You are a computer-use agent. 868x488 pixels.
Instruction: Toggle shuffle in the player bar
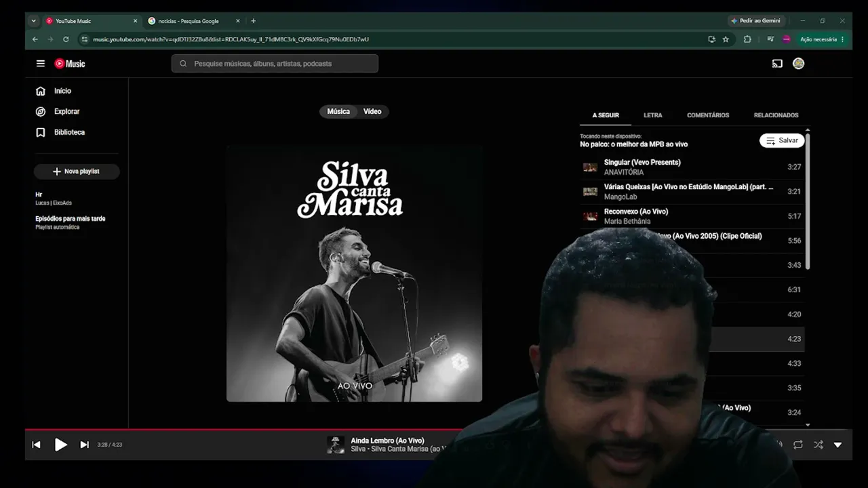pos(818,445)
